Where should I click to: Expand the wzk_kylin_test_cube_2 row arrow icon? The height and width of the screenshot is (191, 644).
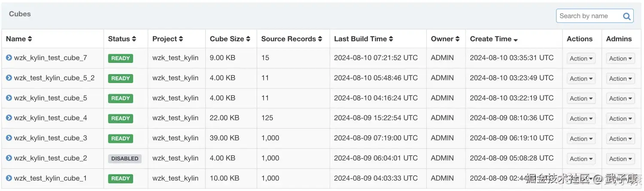(9, 158)
